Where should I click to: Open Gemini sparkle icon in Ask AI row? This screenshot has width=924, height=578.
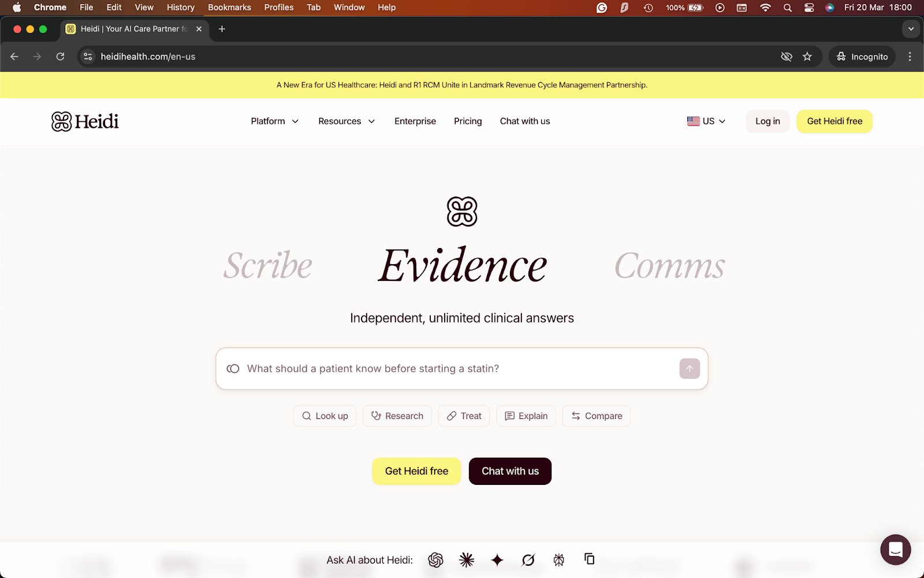click(x=497, y=560)
